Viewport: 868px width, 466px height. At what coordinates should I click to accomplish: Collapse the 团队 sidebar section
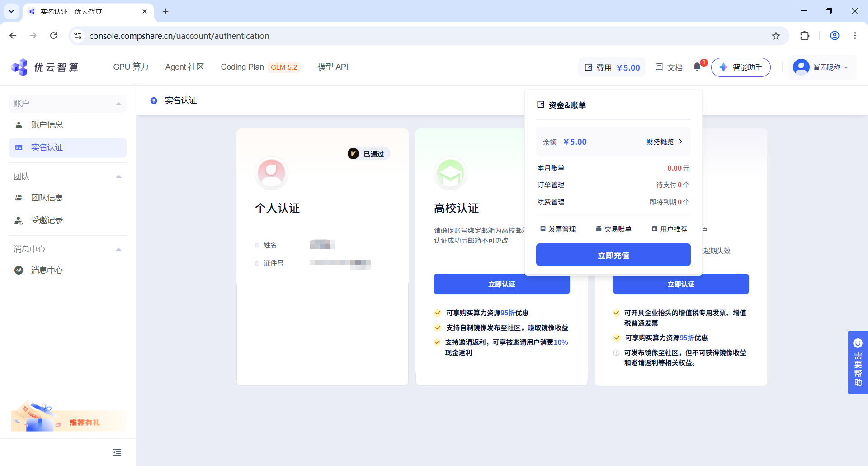[x=118, y=176]
